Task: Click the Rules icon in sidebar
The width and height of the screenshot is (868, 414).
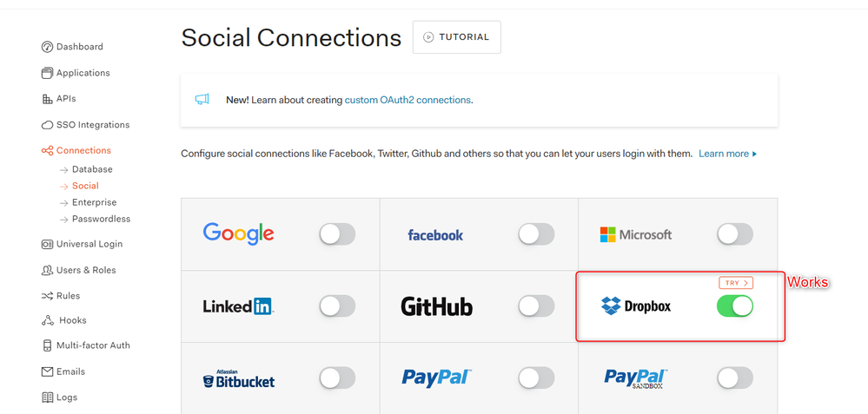Action: click(x=47, y=296)
